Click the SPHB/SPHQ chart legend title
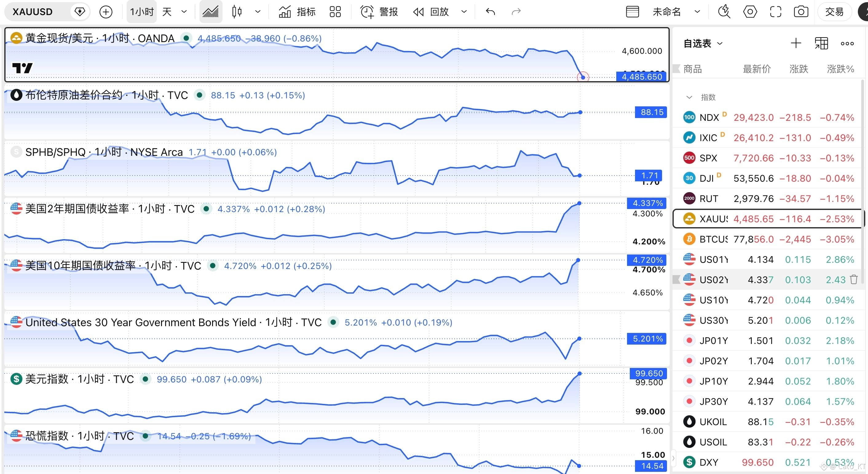 click(55, 152)
